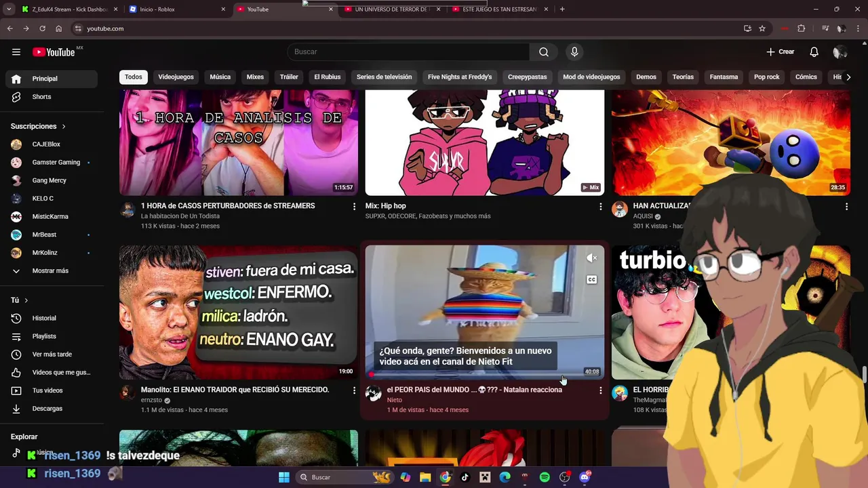Open MisticKarma subscription channel
This screenshot has width=868, height=488.
(x=52, y=217)
